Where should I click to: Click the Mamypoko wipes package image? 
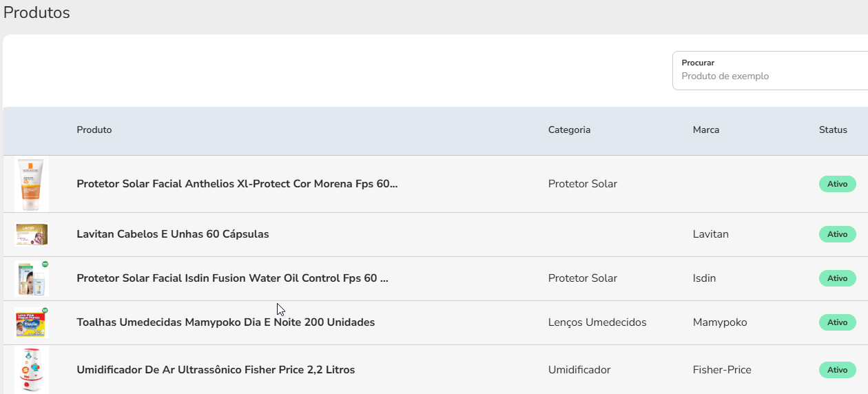32,322
